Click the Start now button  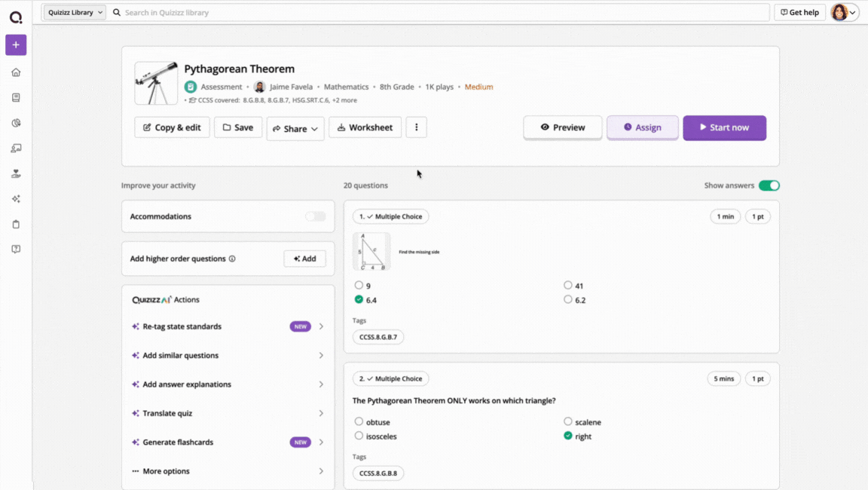pyautogui.click(x=724, y=127)
